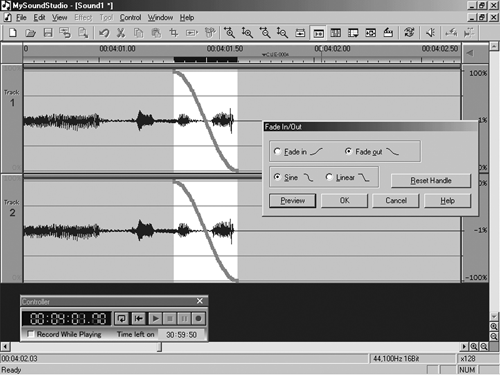Image resolution: width=500 pixels, height=375 pixels.
Task: Click the horizontal scrollbar right arrow
Action: (x=464, y=347)
